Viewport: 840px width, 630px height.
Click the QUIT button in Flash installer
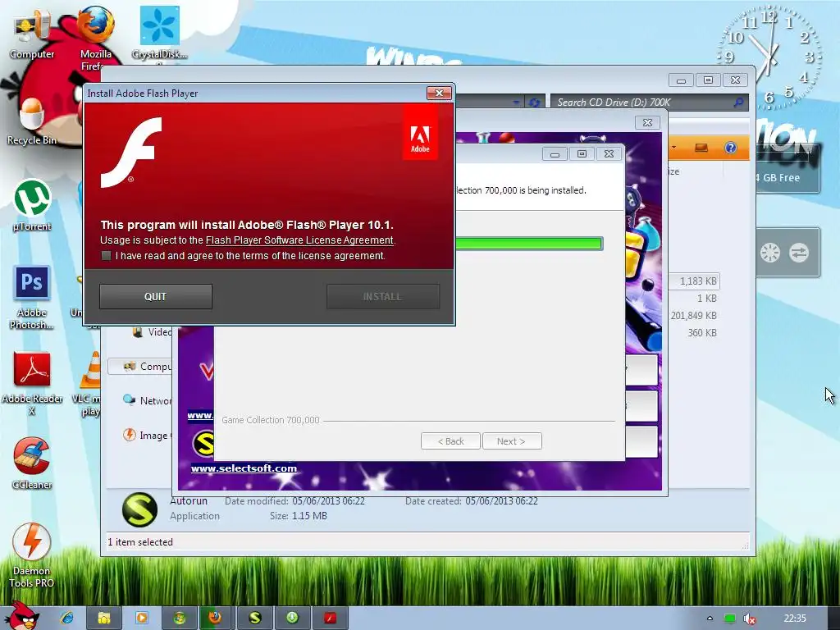[156, 296]
